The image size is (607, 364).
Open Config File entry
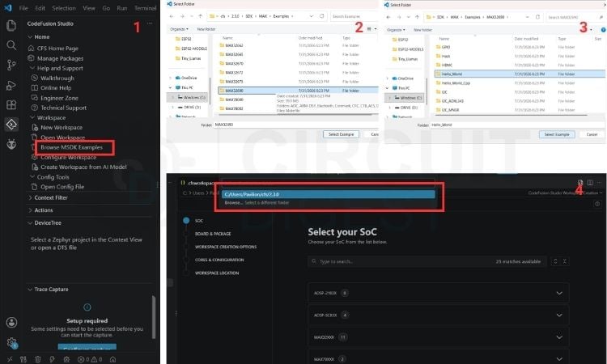(62, 187)
